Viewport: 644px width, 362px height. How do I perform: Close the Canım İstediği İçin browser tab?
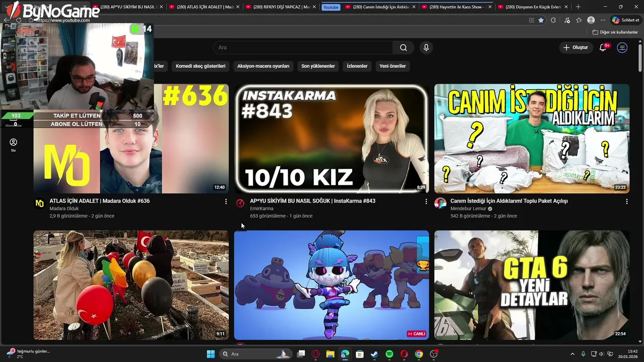(413, 7)
